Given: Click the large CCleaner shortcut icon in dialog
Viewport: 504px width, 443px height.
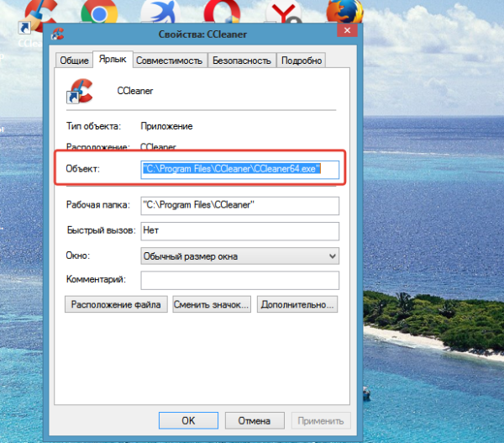Looking at the screenshot, I should click(80, 91).
